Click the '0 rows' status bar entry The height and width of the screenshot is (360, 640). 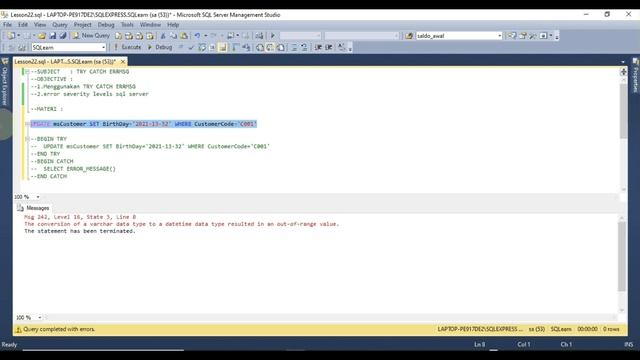click(611, 329)
